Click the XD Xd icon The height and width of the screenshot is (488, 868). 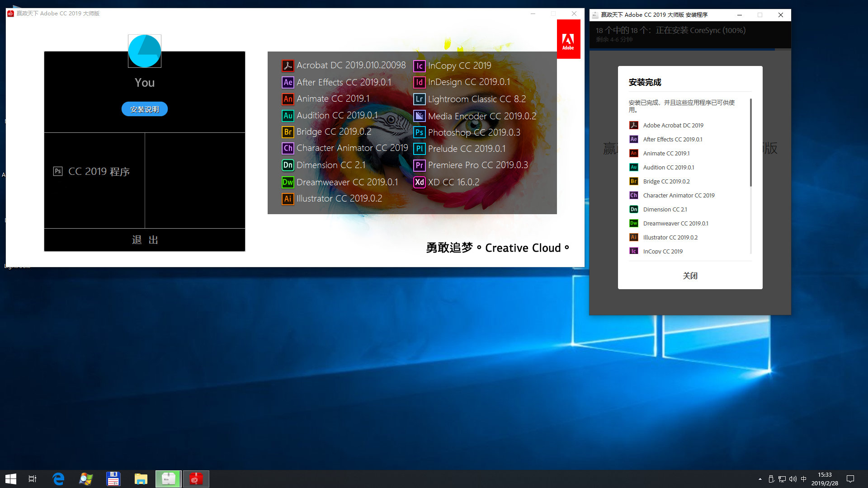419,182
